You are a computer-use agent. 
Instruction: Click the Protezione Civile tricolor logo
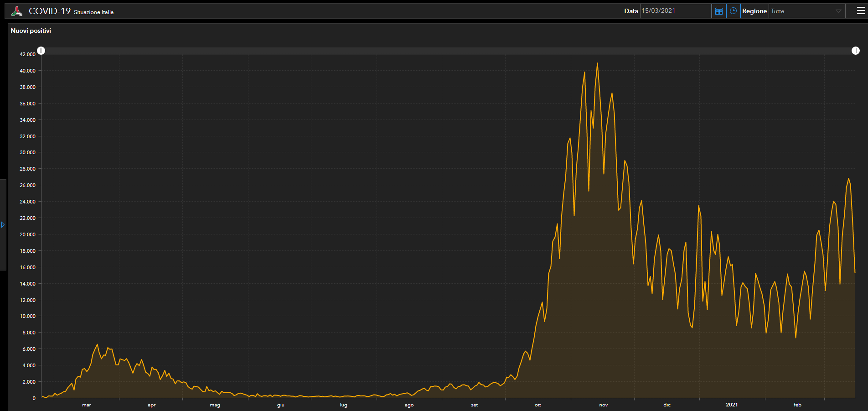tap(17, 11)
